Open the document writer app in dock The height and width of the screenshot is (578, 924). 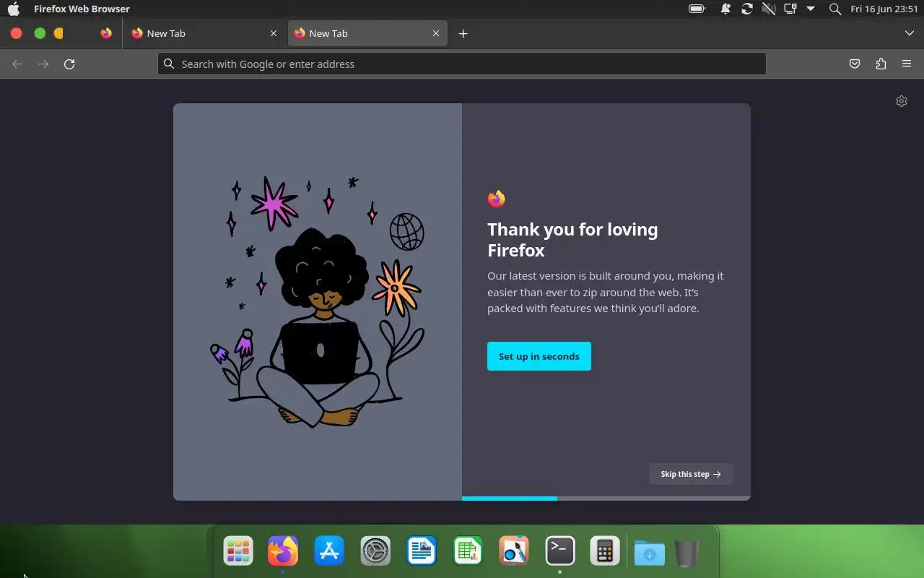click(x=422, y=551)
